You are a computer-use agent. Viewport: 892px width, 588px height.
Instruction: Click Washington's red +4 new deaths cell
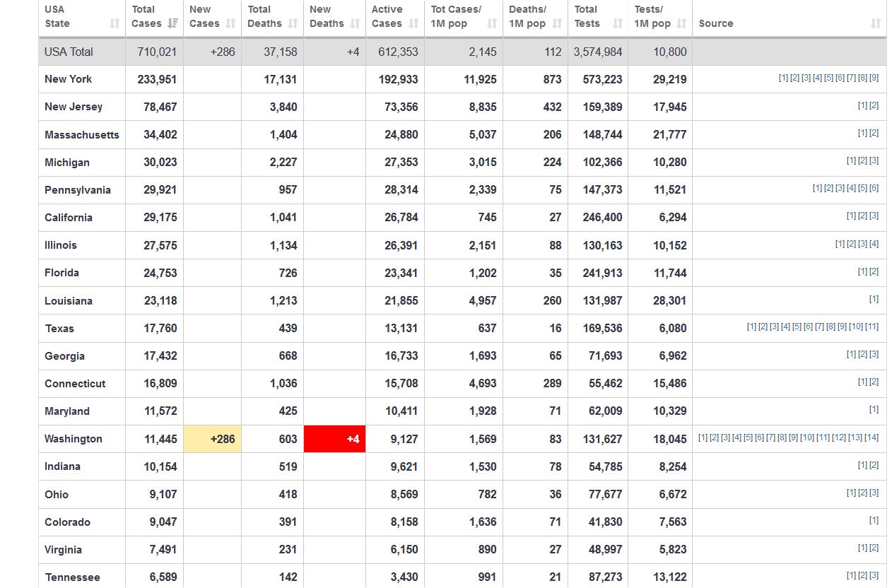(334, 439)
